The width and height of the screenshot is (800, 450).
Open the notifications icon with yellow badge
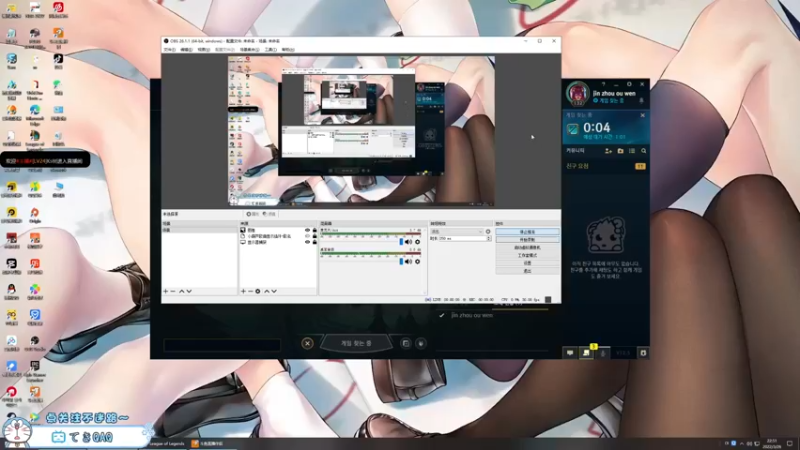coord(587,352)
